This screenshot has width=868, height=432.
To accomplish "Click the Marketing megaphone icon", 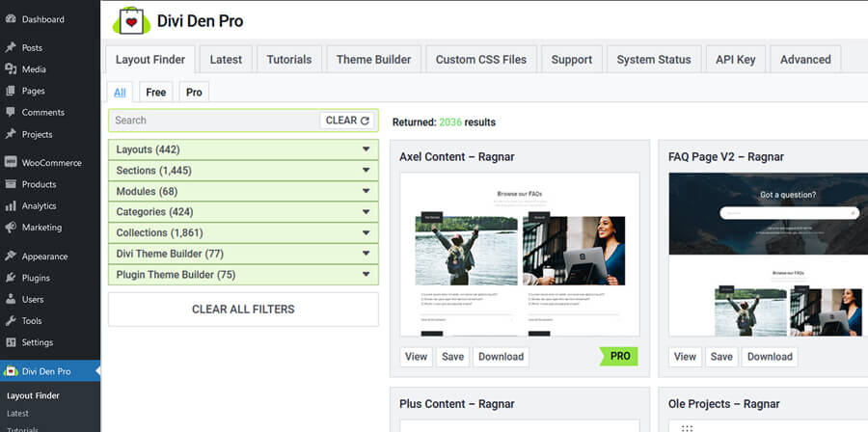I will (11, 228).
